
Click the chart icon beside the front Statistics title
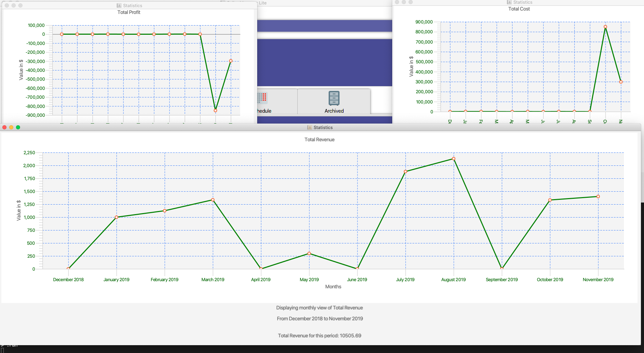(x=309, y=127)
